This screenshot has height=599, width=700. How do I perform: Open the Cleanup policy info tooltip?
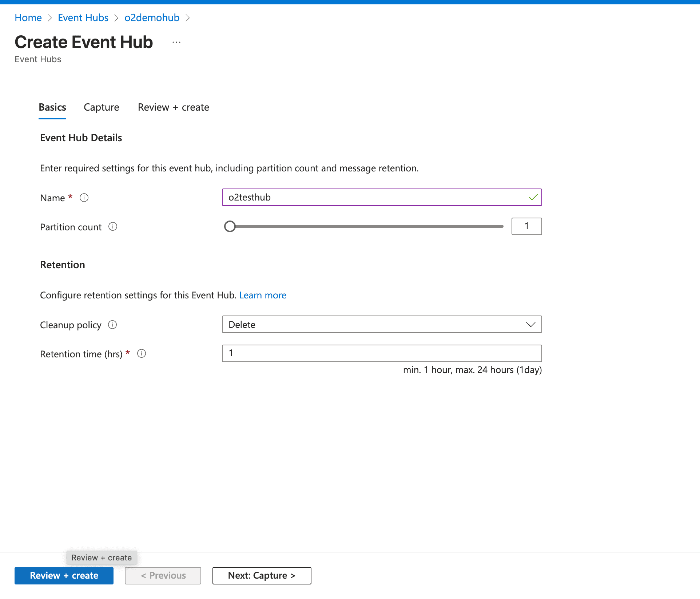point(112,325)
